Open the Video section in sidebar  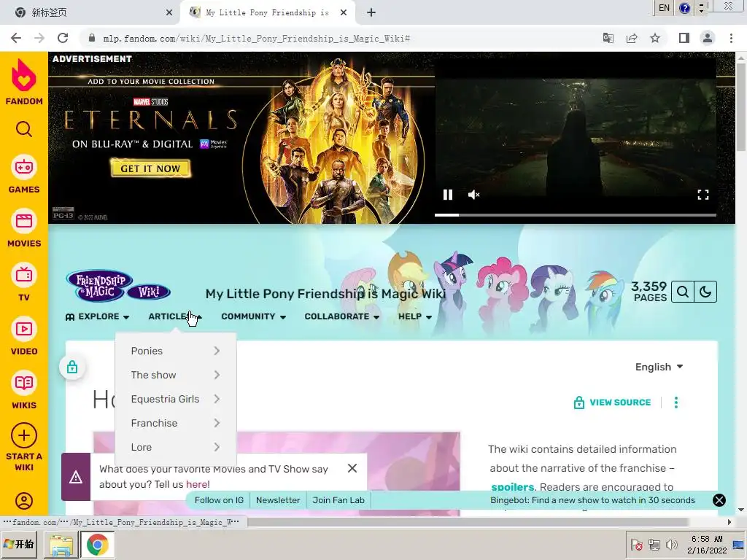click(24, 335)
